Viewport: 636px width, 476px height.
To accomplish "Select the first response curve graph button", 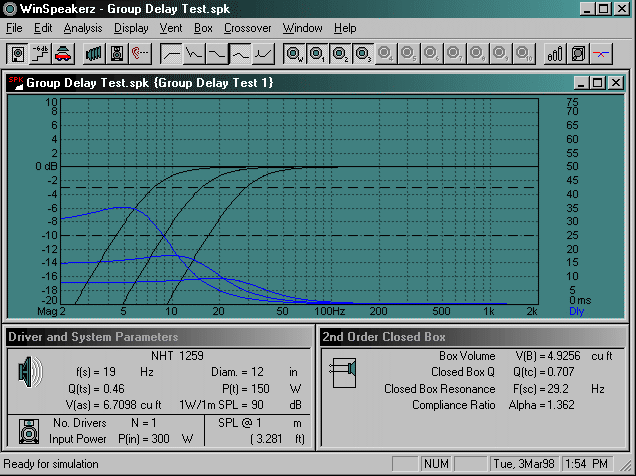I will click(x=172, y=52).
